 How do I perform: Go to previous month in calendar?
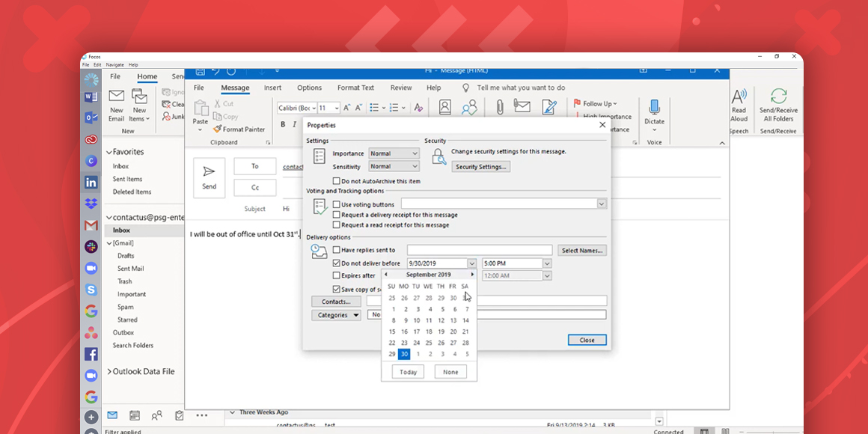click(x=386, y=275)
